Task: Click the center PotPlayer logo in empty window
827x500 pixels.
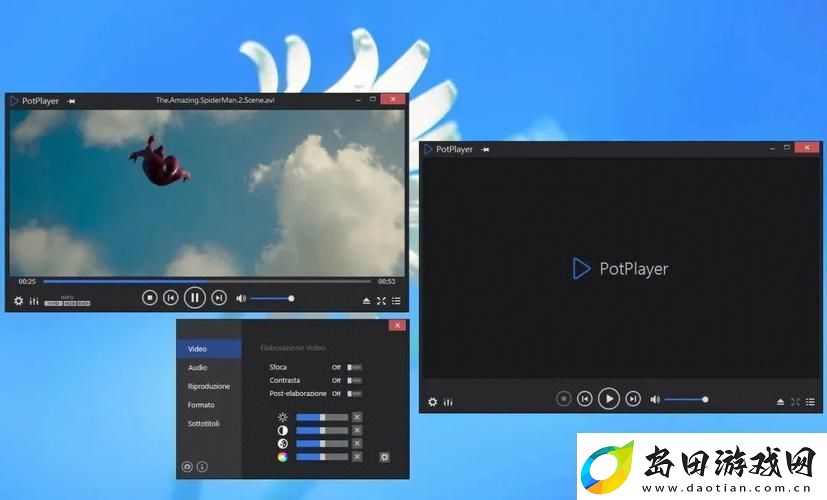Action: [620, 268]
